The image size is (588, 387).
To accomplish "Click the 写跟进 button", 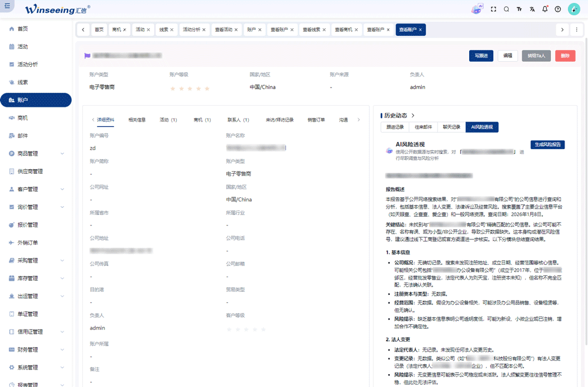I will pos(481,56).
